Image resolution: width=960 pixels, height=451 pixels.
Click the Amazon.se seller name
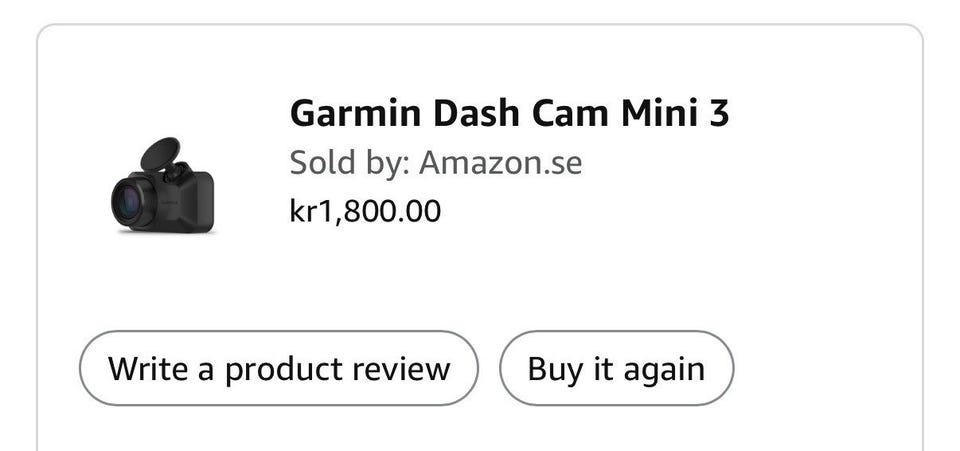(500, 162)
